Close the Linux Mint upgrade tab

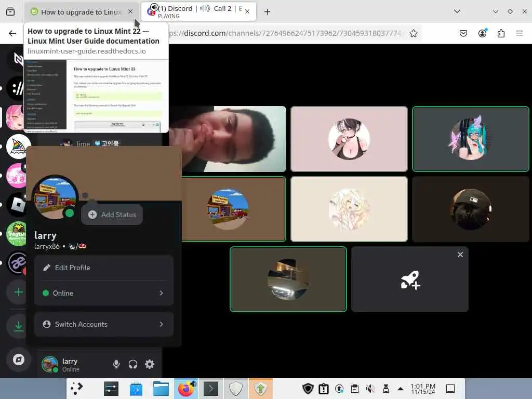point(130,11)
